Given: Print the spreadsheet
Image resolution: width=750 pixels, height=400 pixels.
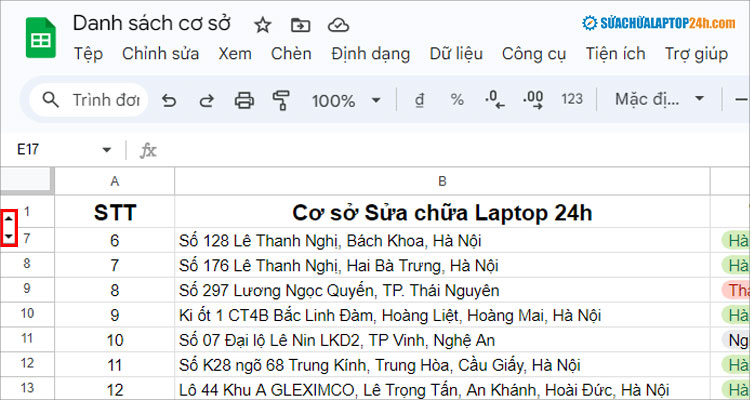Looking at the screenshot, I should (244, 100).
